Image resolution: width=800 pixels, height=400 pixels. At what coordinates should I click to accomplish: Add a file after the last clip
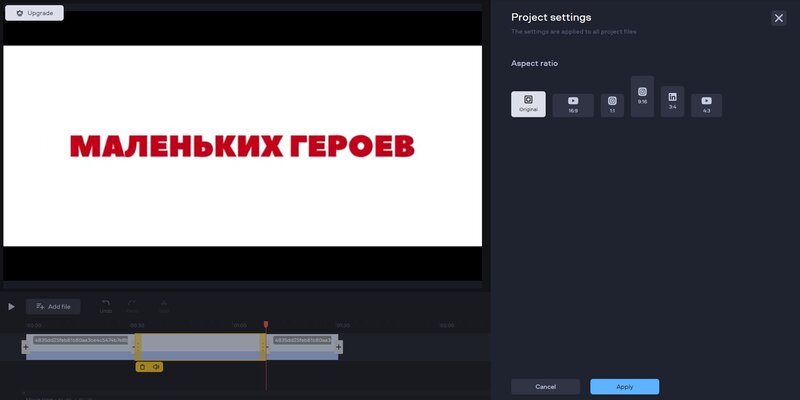pos(338,347)
